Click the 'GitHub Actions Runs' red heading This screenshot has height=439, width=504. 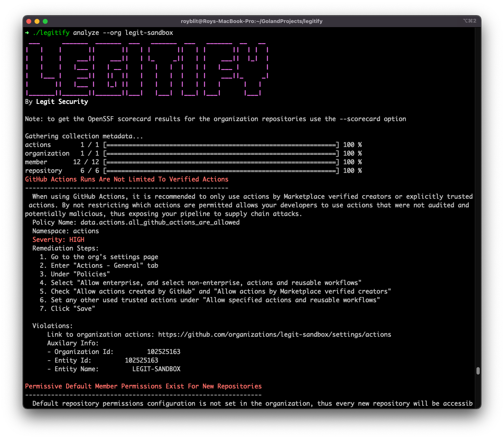127,179
